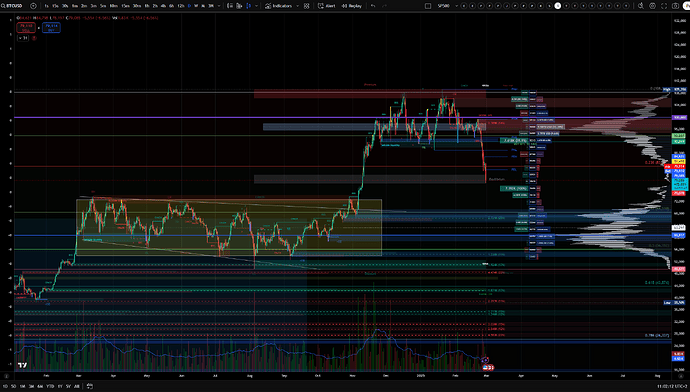Open chart settings gear icon

[653, 6]
